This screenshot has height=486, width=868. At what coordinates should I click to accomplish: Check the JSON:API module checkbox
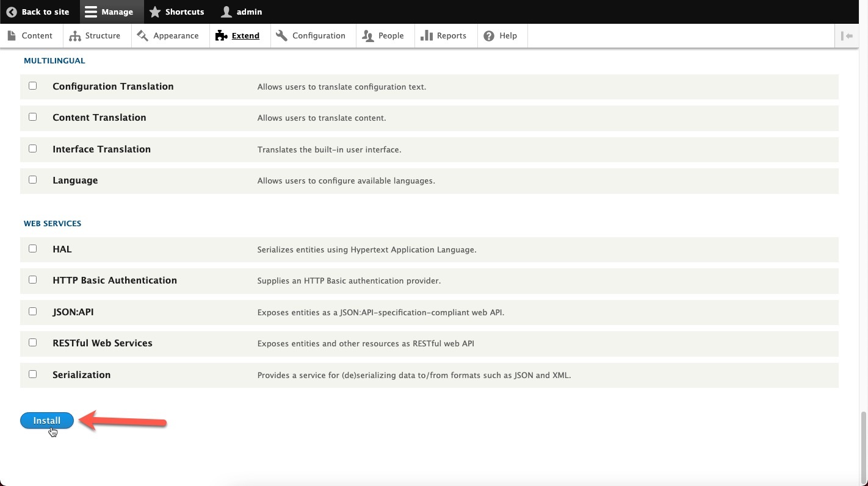[33, 311]
